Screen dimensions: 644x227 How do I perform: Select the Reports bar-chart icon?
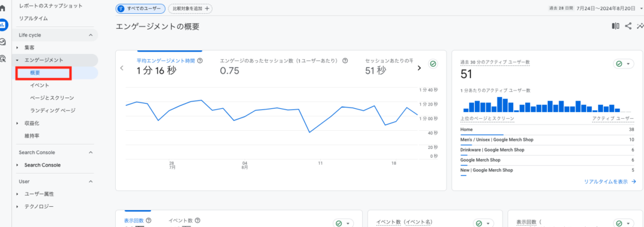click(3, 25)
